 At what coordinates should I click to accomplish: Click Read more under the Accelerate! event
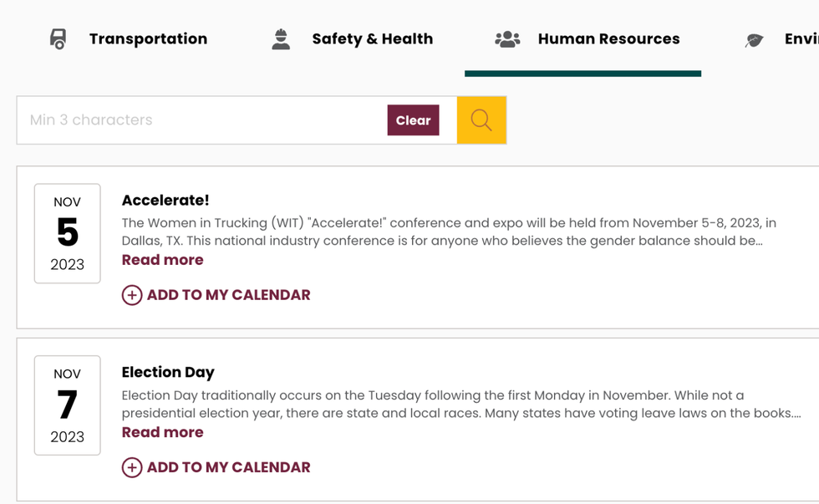(162, 260)
